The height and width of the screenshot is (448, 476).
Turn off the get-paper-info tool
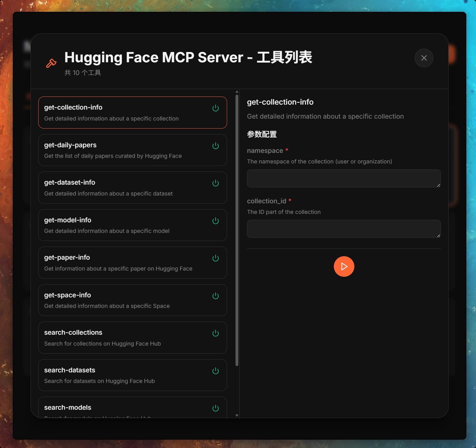pyautogui.click(x=216, y=258)
